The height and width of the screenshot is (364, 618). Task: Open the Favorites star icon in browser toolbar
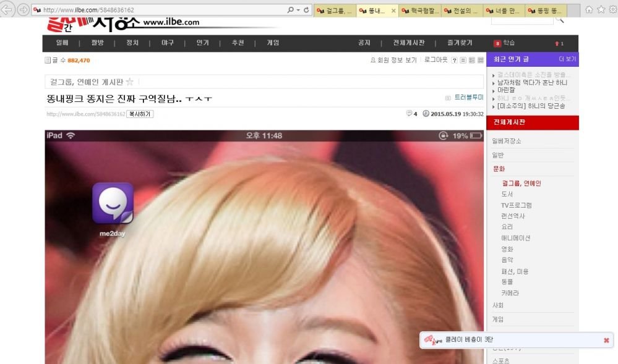click(601, 9)
